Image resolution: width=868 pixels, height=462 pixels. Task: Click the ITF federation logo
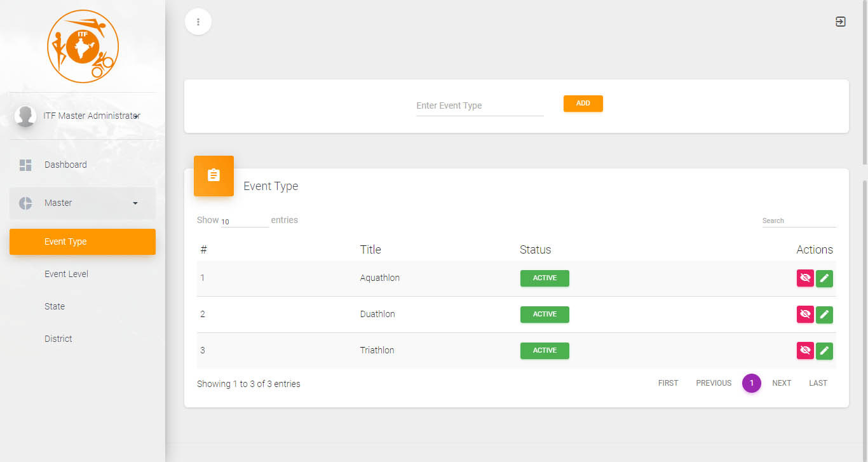(83, 46)
